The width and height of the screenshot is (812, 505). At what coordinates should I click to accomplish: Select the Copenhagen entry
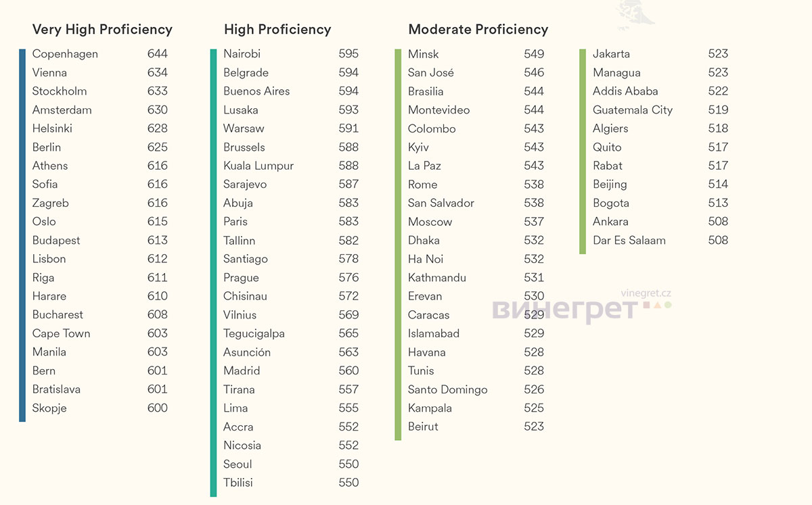click(x=65, y=54)
